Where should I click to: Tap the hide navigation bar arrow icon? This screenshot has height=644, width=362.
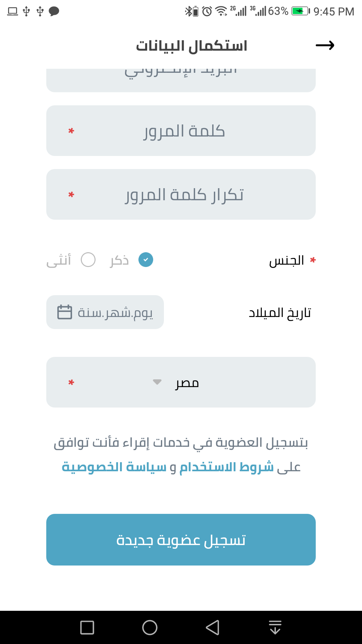(275, 627)
